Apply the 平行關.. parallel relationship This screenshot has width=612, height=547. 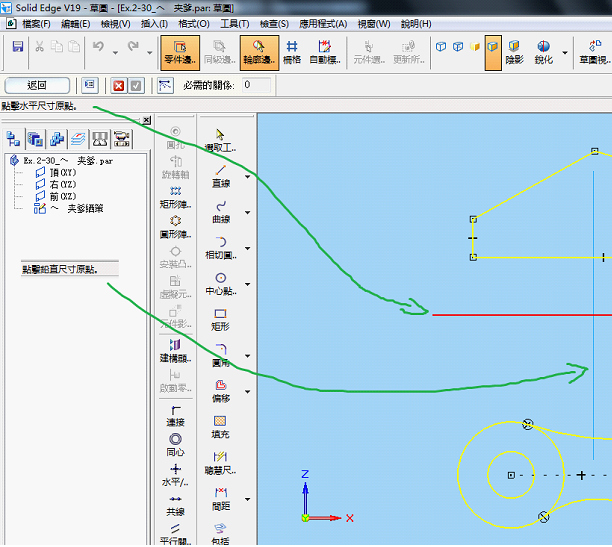click(175, 535)
